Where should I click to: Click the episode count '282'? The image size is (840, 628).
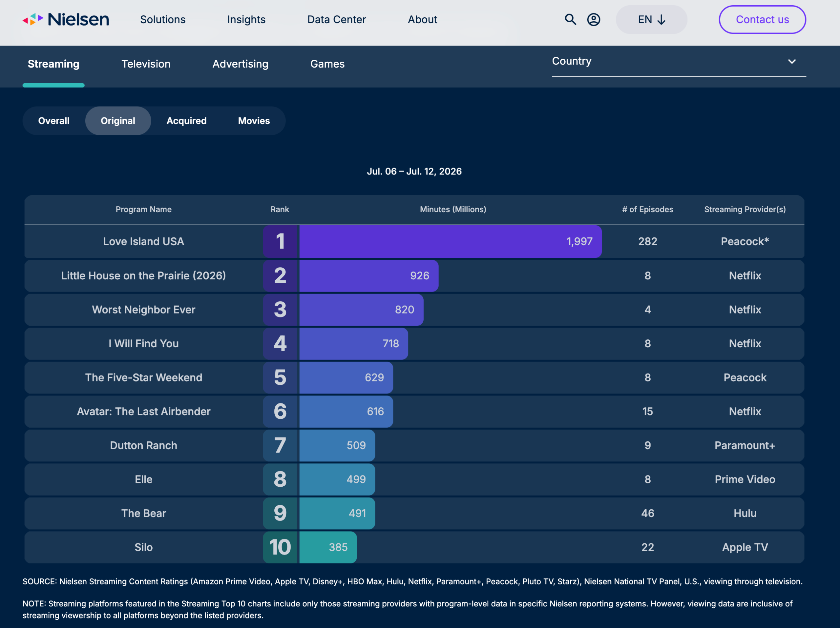[647, 241]
